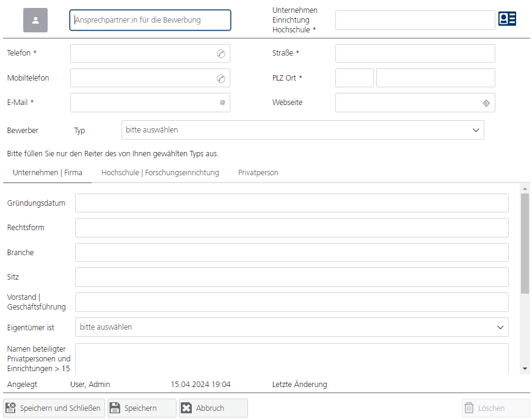The image size is (532, 420).
Task: Click the contact person avatar icon
Action: pyautogui.click(x=35, y=20)
